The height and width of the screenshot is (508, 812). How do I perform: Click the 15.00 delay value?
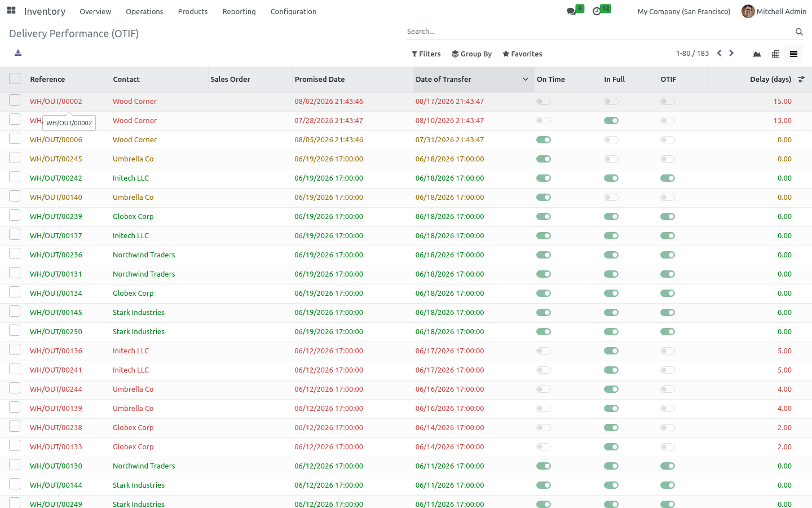(x=783, y=102)
